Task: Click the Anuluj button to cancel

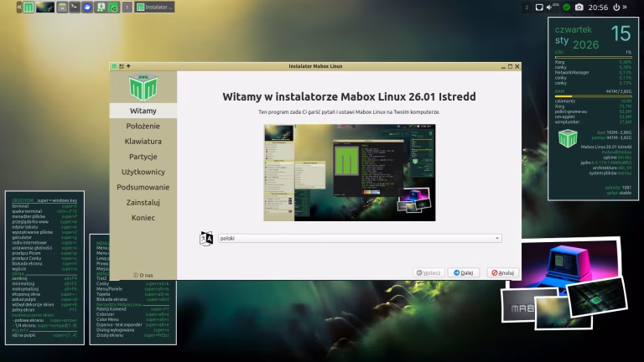Action: tap(503, 272)
